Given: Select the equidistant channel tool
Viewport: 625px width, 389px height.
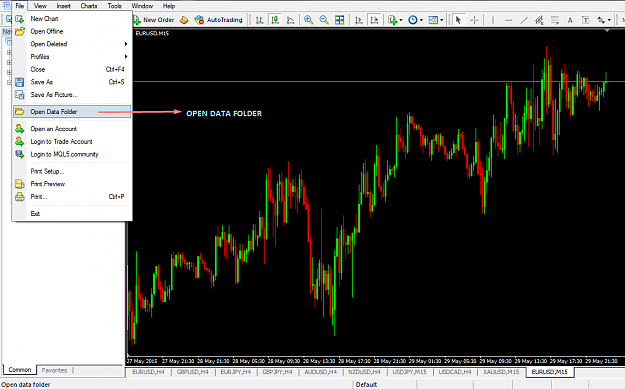Looking at the screenshot, I should [539, 20].
